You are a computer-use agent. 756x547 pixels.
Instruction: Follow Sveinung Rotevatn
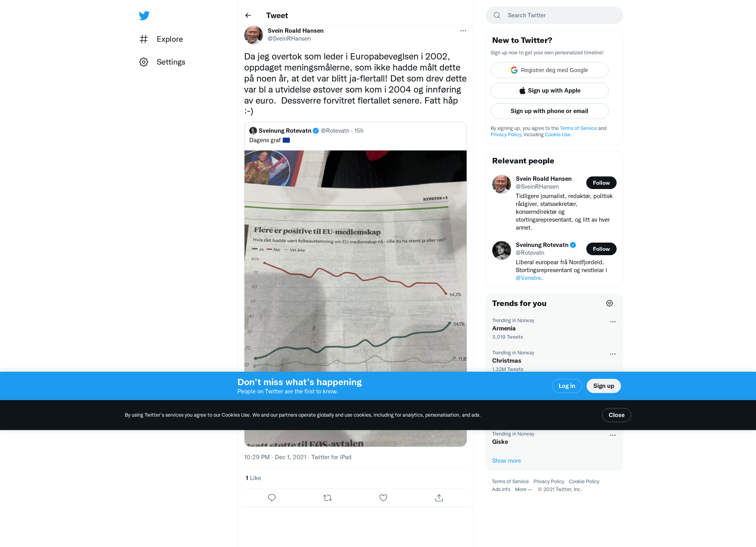(x=601, y=249)
